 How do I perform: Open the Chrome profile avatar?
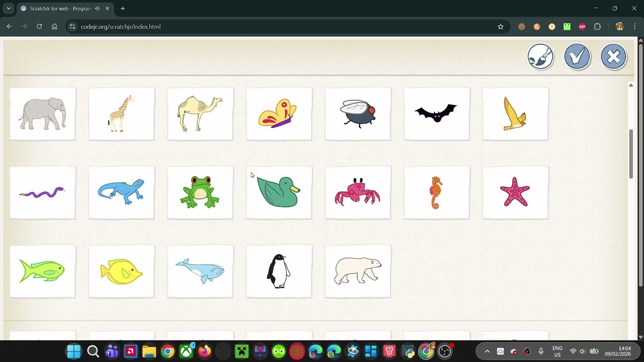pos(619,27)
